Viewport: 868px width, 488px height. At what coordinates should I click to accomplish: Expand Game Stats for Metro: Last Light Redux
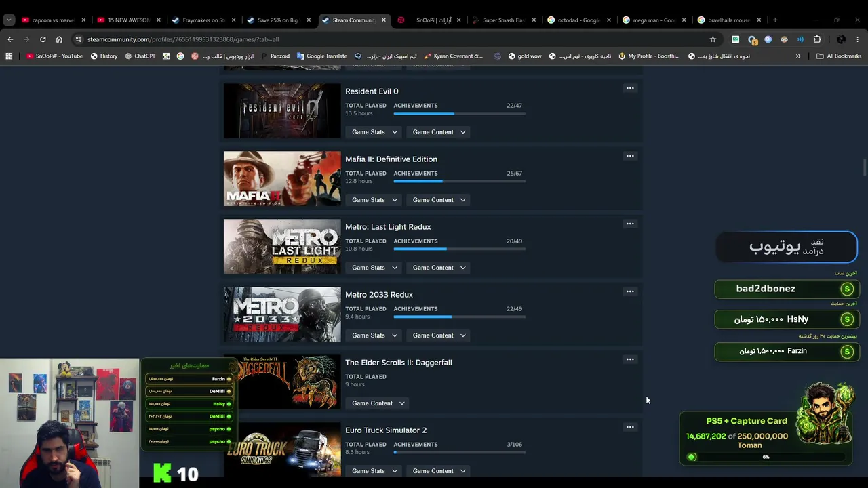coord(374,268)
